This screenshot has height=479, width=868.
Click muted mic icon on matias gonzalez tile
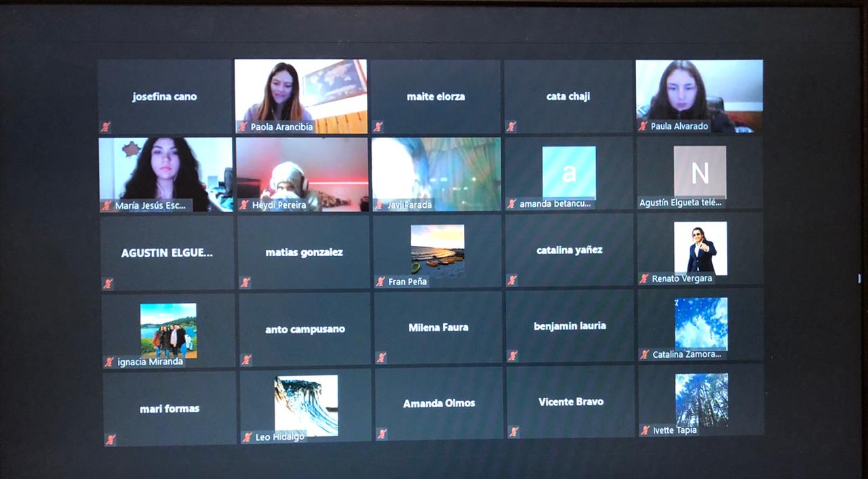click(x=245, y=283)
